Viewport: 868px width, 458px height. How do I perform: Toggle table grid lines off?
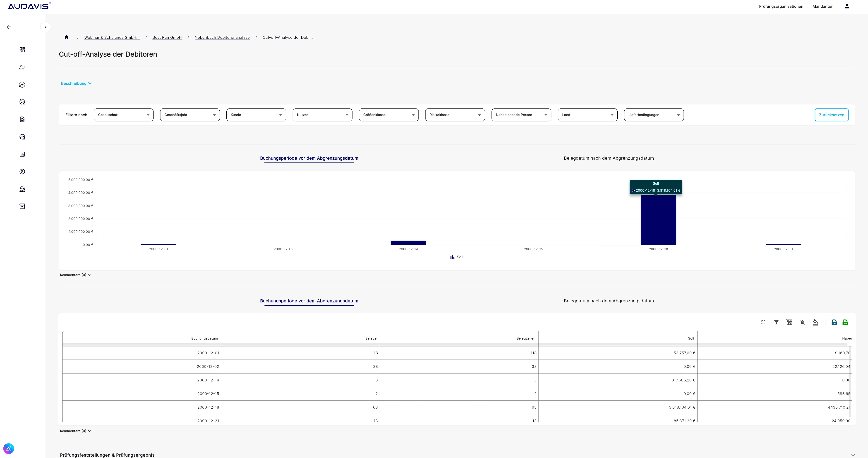[x=789, y=322]
